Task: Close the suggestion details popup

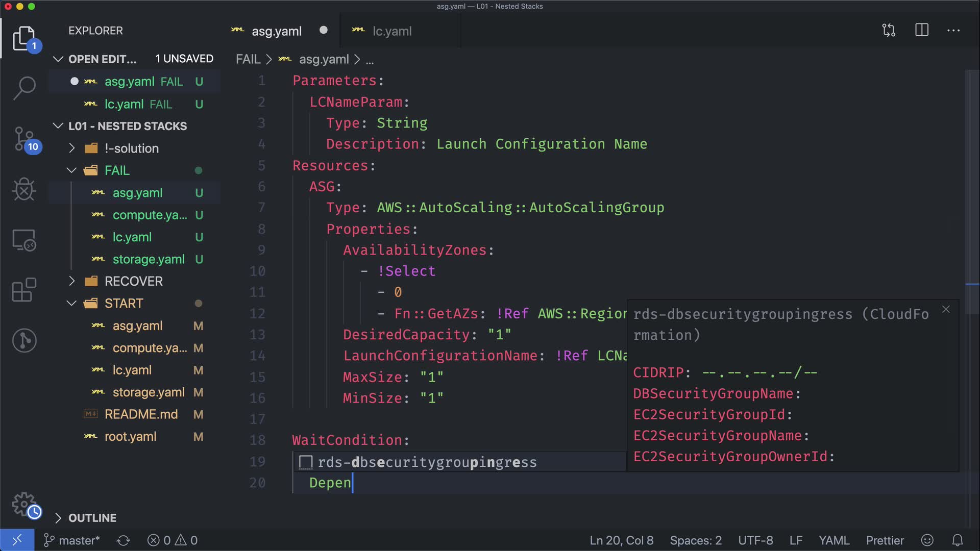Action: point(946,310)
